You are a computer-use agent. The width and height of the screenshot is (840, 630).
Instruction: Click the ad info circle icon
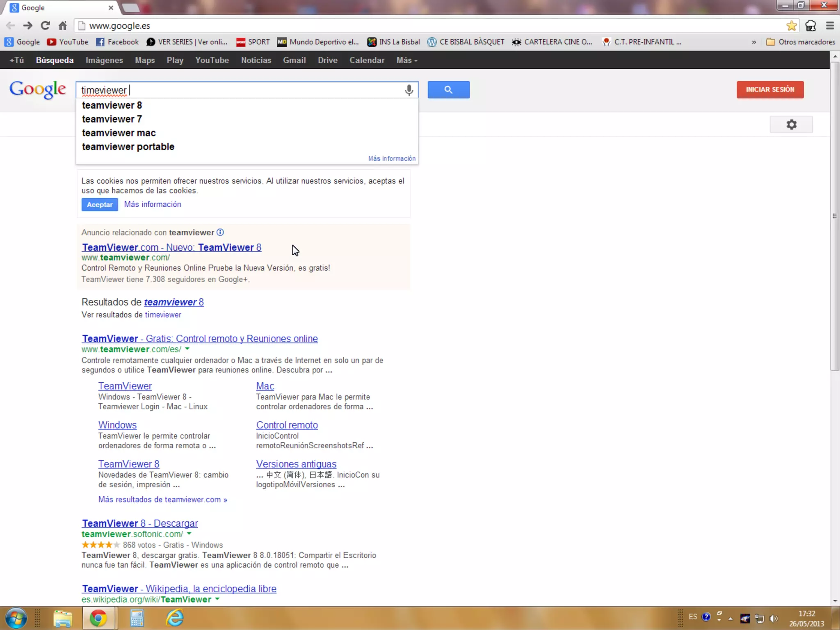(220, 233)
